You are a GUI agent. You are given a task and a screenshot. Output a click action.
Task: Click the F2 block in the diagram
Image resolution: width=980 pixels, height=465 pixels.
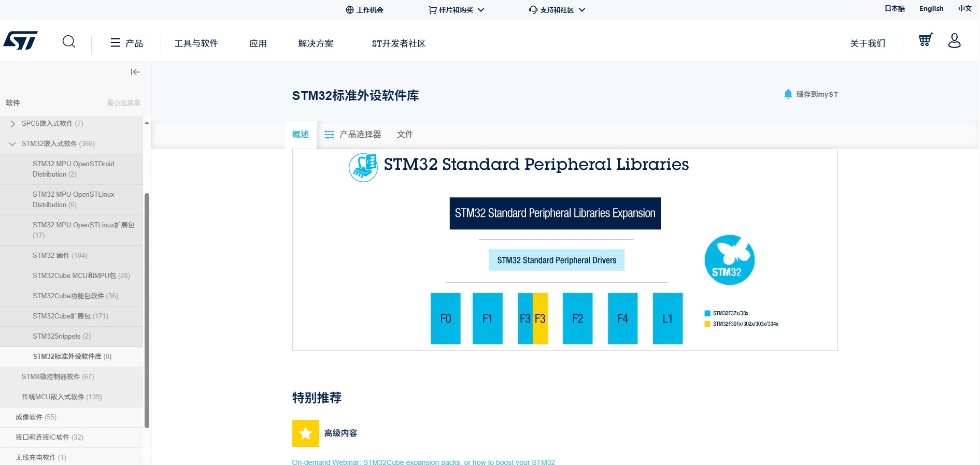pyautogui.click(x=578, y=318)
